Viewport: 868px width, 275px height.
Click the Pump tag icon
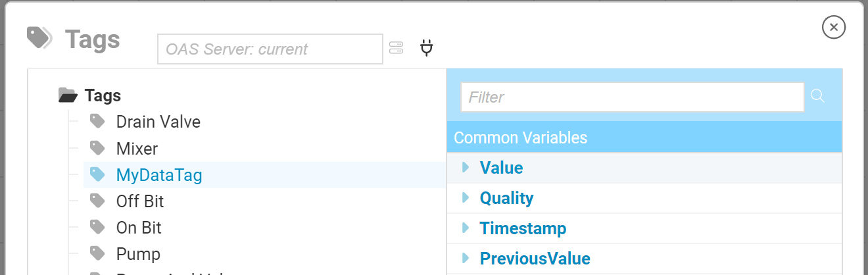[x=97, y=253]
